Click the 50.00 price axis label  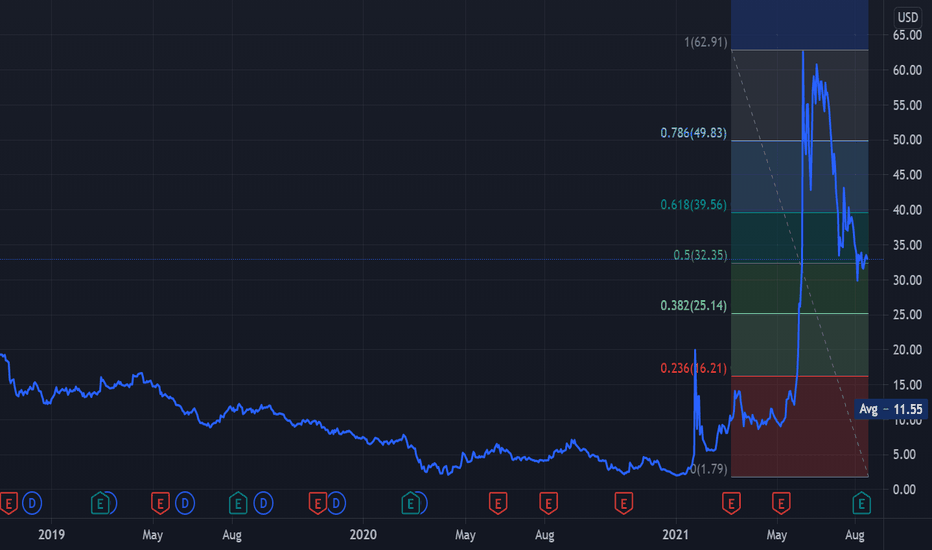(x=907, y=140)
